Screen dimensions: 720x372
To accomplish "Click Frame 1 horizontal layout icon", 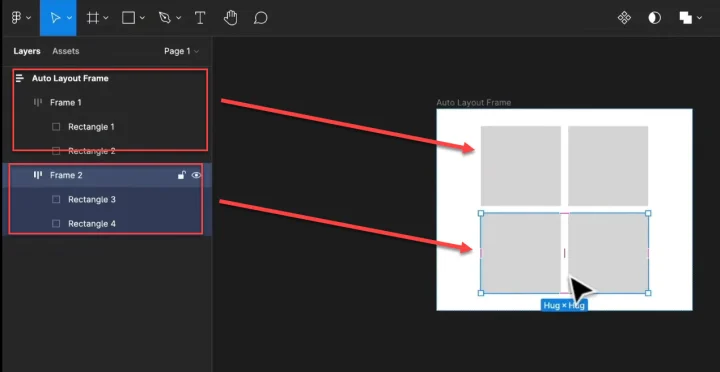I will click(38, 102).
